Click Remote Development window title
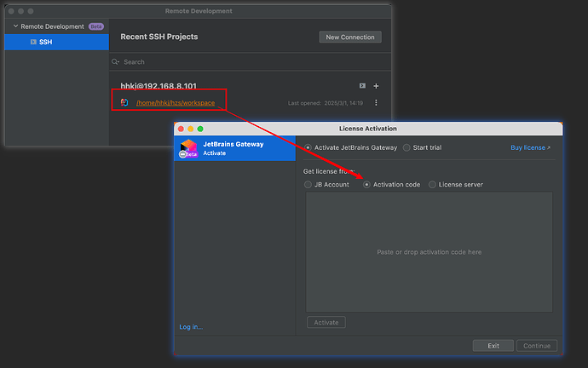 tap(199, 11)
